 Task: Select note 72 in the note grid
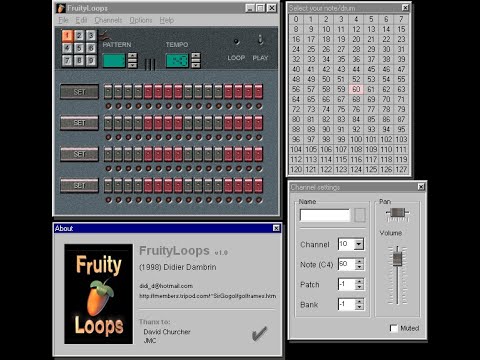[296, 109]
